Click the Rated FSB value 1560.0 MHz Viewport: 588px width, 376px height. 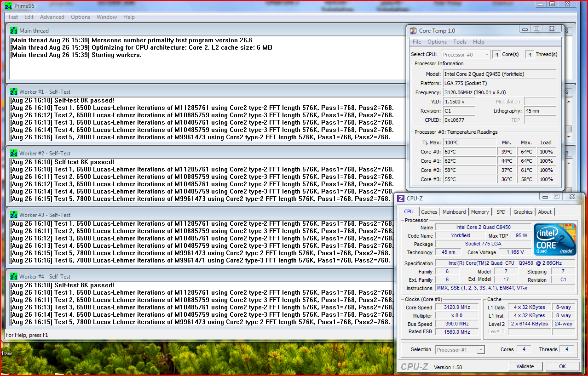[457, 332]
